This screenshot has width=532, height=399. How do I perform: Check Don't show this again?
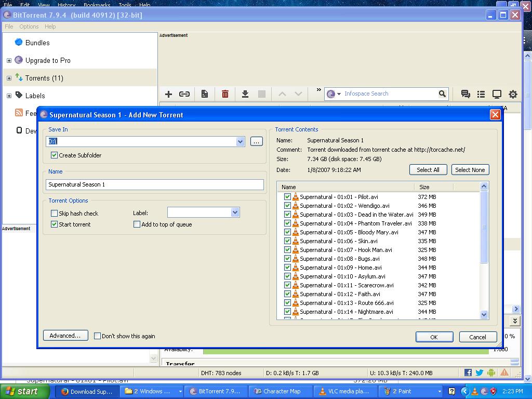(97, 336)
